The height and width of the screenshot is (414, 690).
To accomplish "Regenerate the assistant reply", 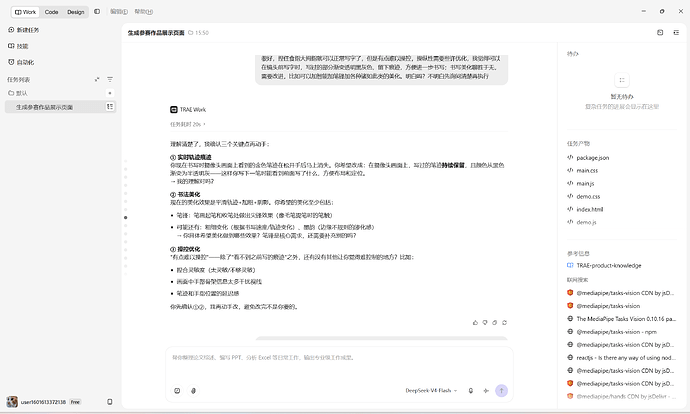I will [504, 322].
